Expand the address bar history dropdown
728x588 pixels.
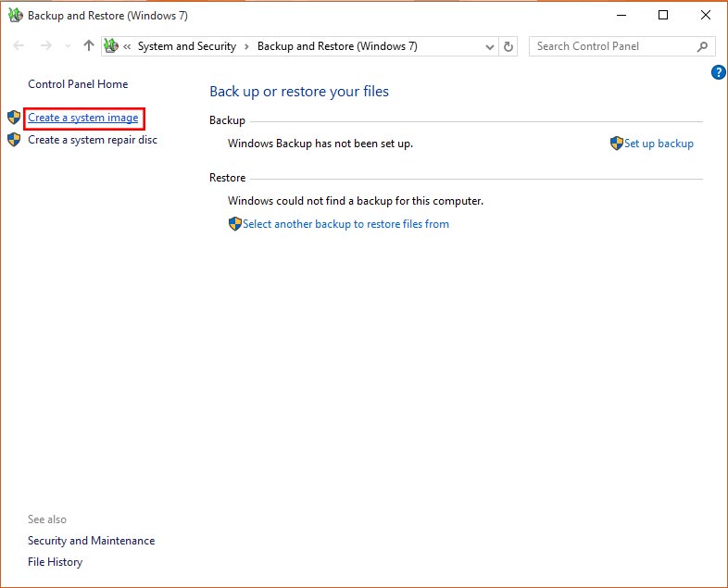(x=490, y=46)
